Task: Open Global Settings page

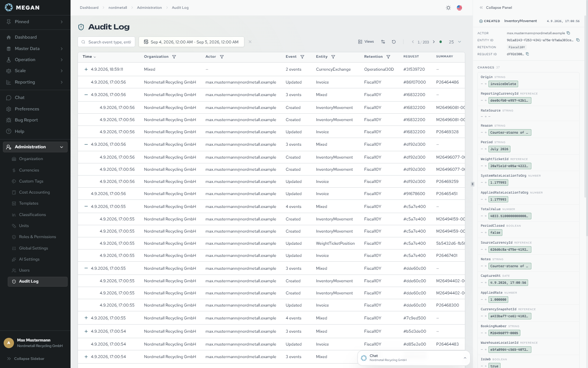Action: click(x=37, y=248)
